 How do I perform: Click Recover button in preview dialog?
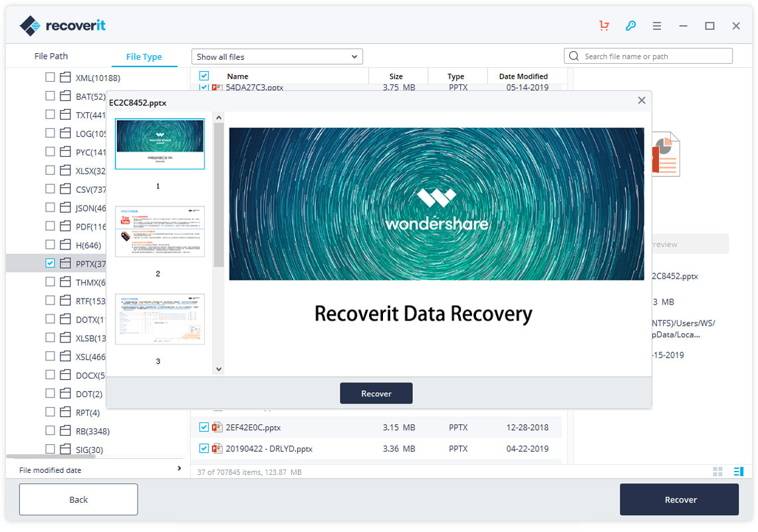click(376, 393)
